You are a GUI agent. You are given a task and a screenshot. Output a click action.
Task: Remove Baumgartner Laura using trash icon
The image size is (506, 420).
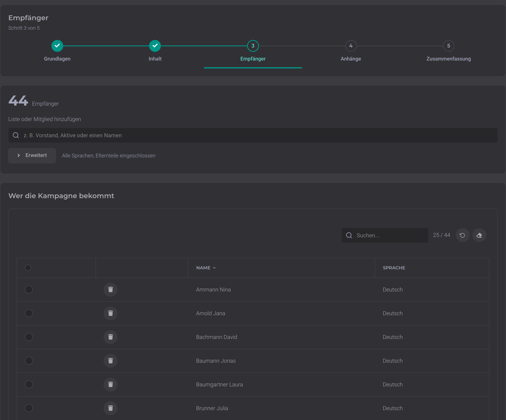[x=110, y=384]
